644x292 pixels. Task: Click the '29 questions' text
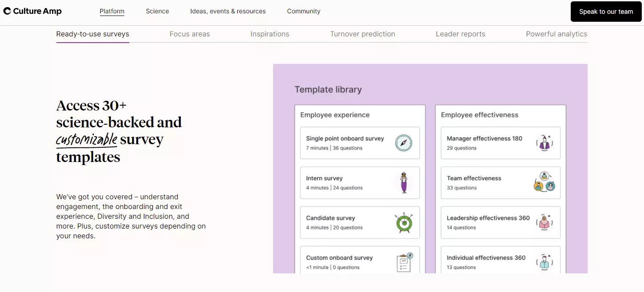pyautogui.click(x=461, y=148)
